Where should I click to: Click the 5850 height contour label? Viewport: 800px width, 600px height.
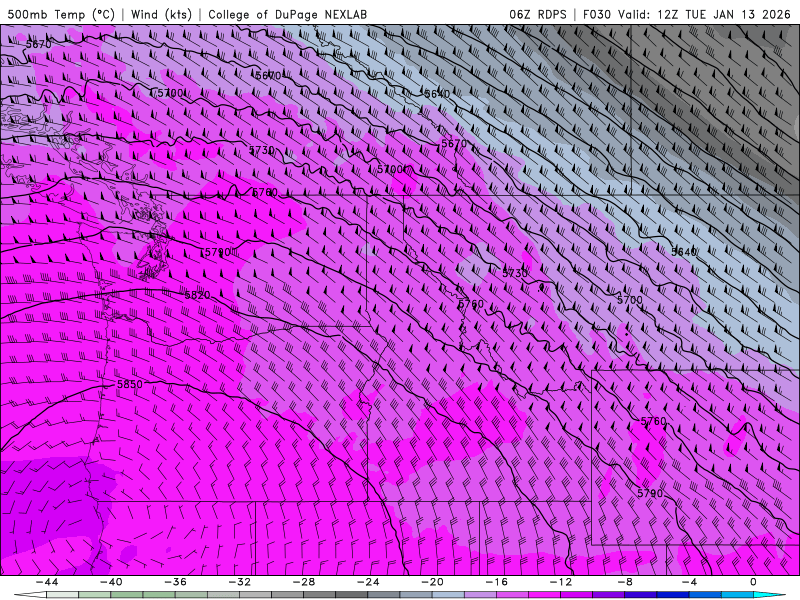130,384
